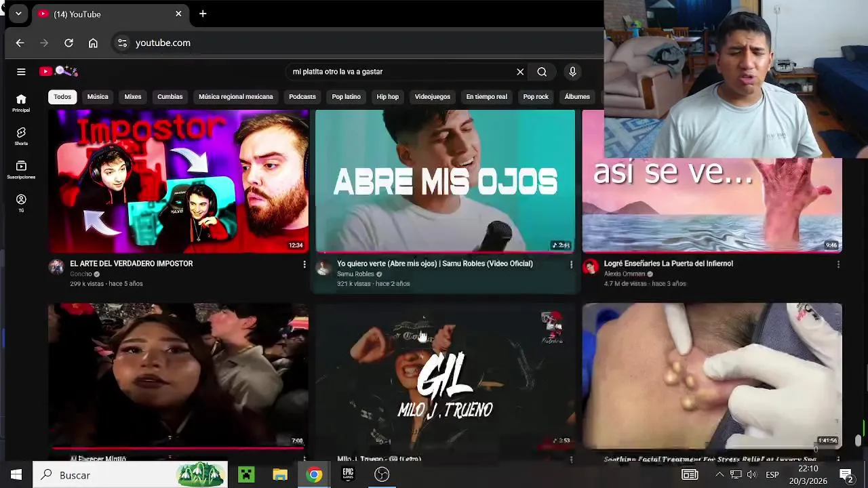This screenshot has height=488, width=868.
Task: Open Shorts from the sidebar
Action: (21, 136)
